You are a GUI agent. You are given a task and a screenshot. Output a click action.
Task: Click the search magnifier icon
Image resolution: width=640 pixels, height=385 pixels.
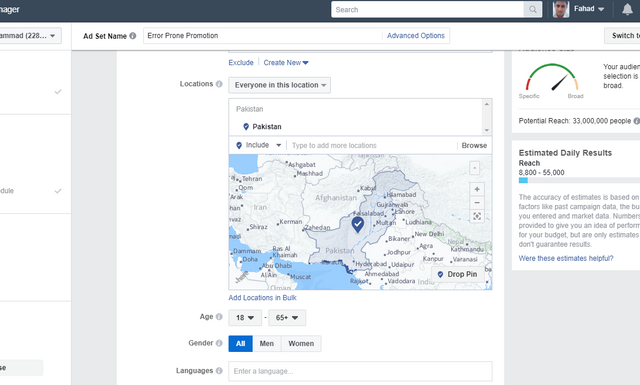pos(533,9)
